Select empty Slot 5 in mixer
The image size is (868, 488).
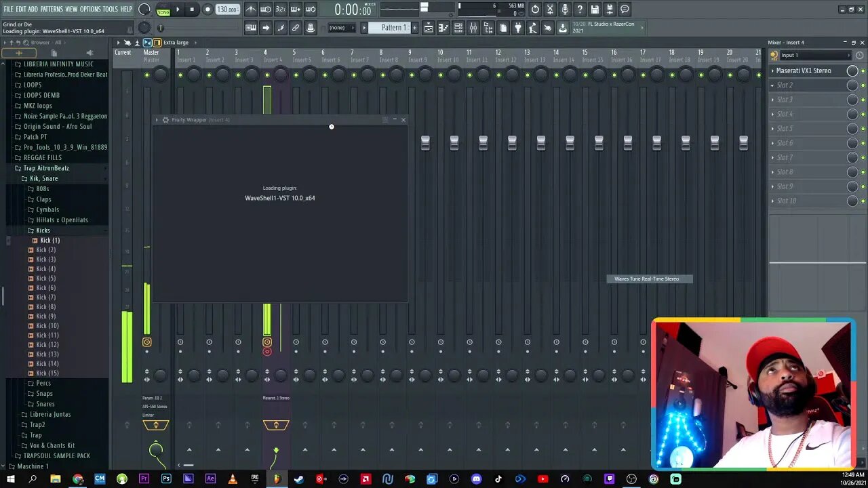point(807,129)
